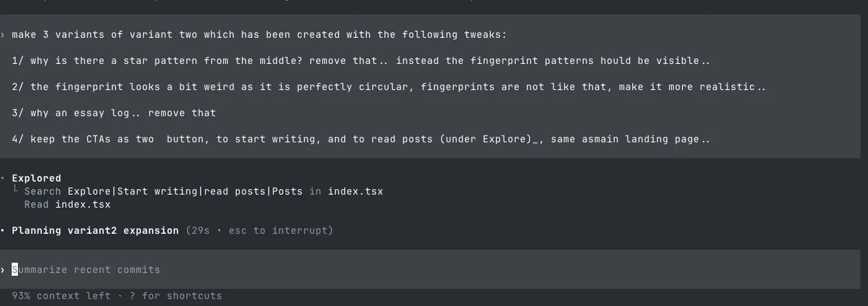This screenshot has width=868, height=306.
Task: Click the line starting '1/ why is there a star pattern'
Action: (361, 61)
